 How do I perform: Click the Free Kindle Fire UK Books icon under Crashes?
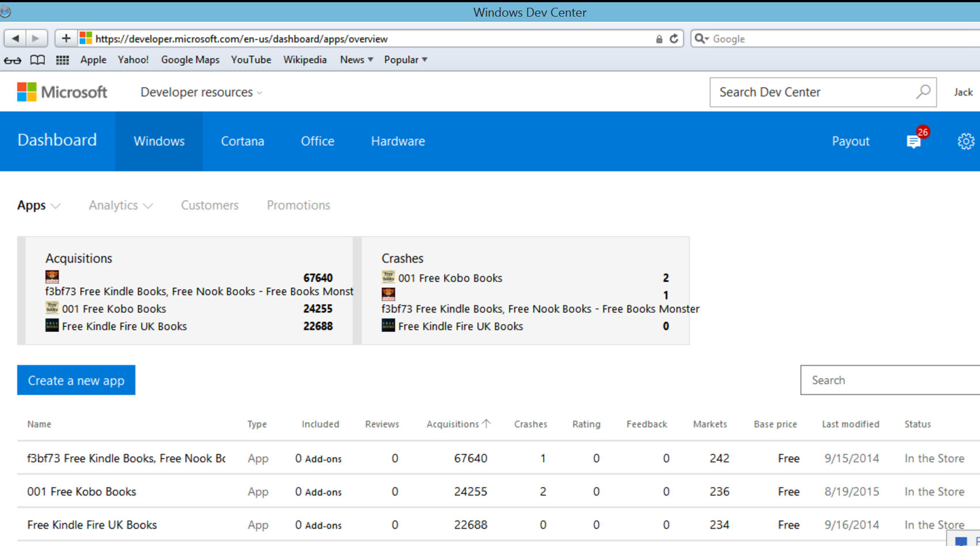pyautogui.click(x=388, y=325)
